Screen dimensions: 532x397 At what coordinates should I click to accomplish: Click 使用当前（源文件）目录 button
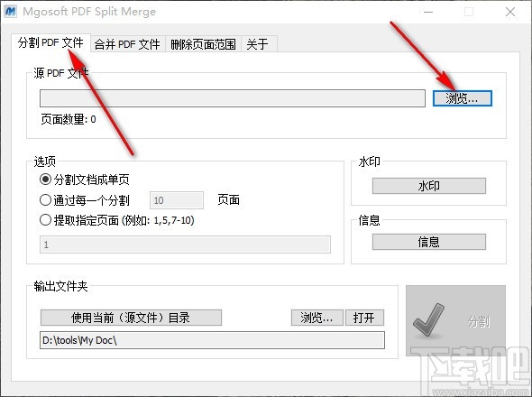click(131, 318)
